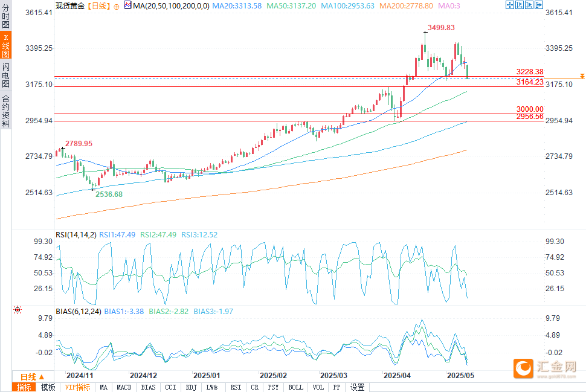
Task: Select the 指标 bottom tab
Action: point(24,387)
